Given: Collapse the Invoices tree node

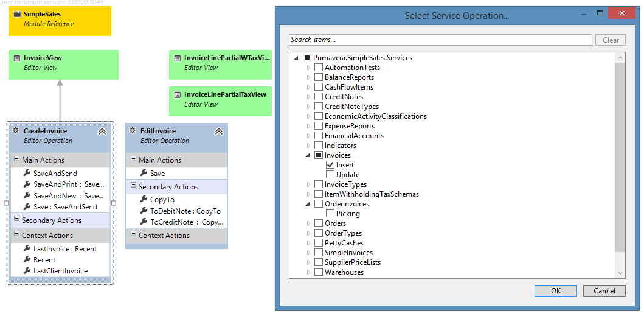Looking at the screenshot, I should (308, 155).
